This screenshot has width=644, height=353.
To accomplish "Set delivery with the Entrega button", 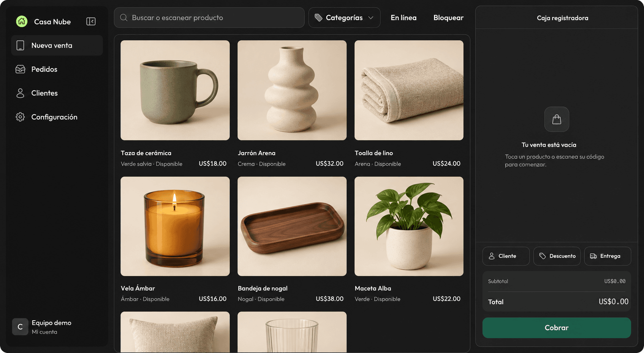I will click(x=608, y=256).
